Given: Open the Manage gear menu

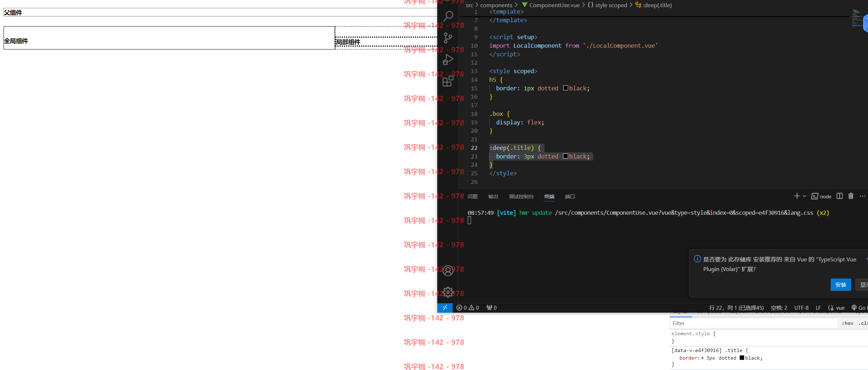Looking at the screenshot, I should coord(448,292).
